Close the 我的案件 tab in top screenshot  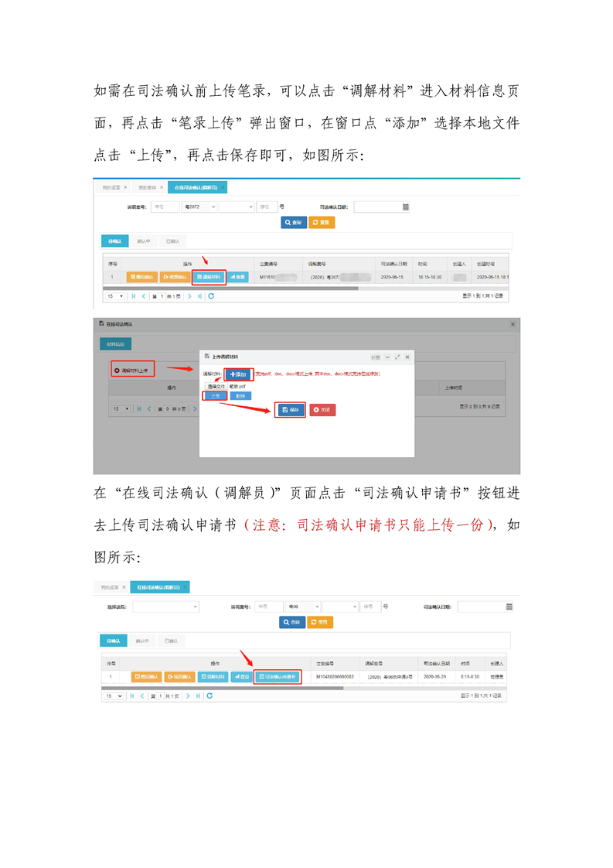coord(162,188)
